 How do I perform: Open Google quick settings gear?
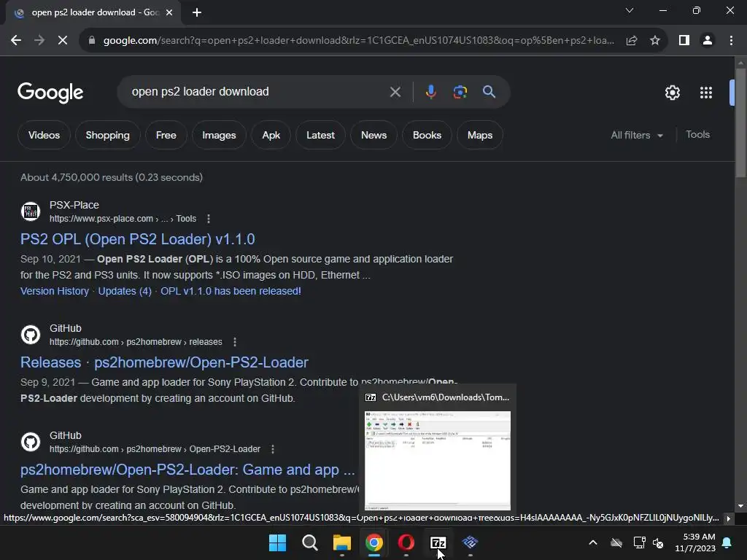pyautogui.click(x=672, y=93)
